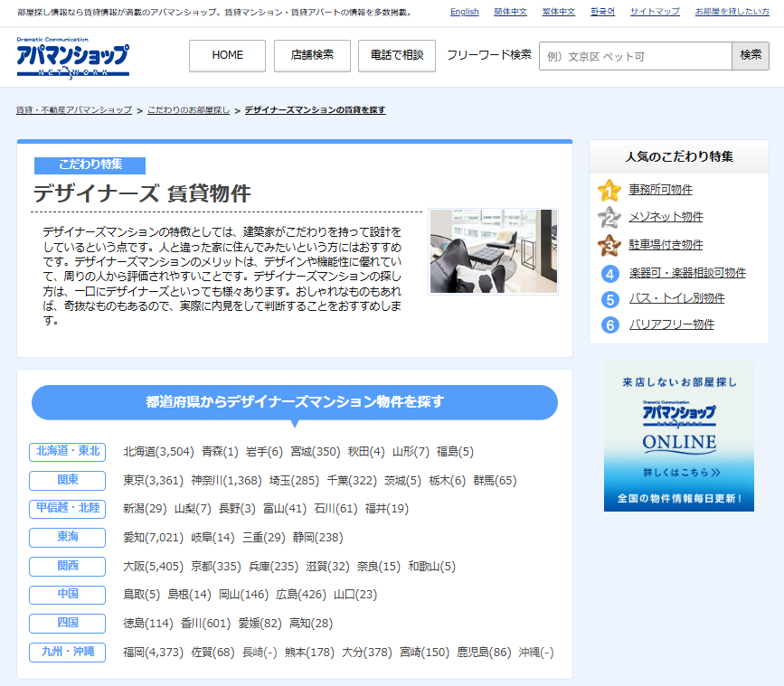Select the 九州・沖縄 region tab
Screen dimensions: 784x686
[68, 652]
